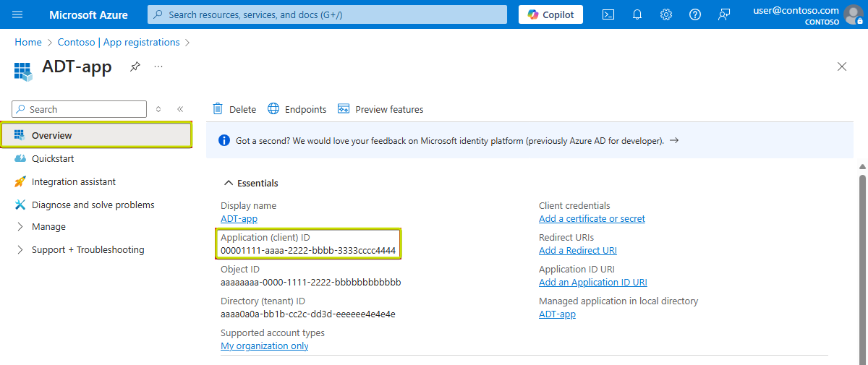Click the Copilot button
Viewport: 868px width, 365px height.
tap(550, 14)
